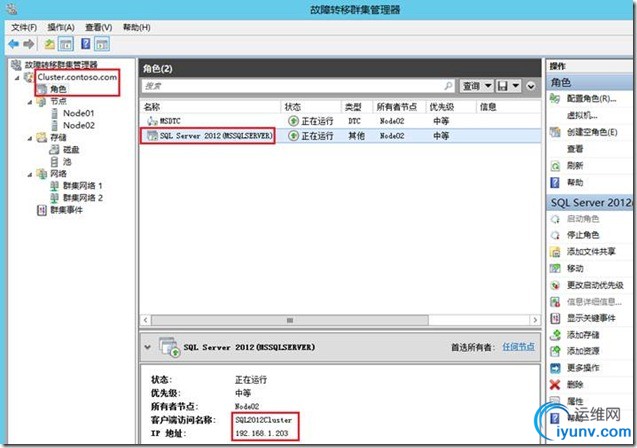
Task: Click 启动角色 action
Action: [x=583, y=219]
